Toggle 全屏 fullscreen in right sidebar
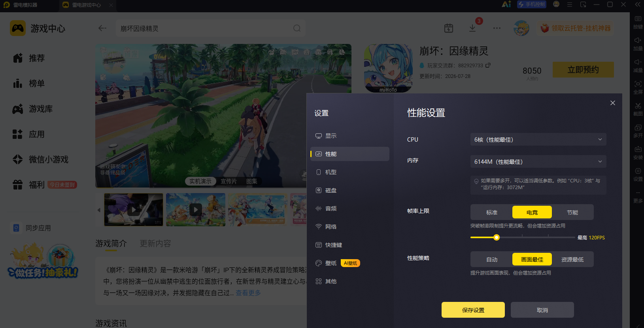The image size is (644, 328). coord(638,87)
